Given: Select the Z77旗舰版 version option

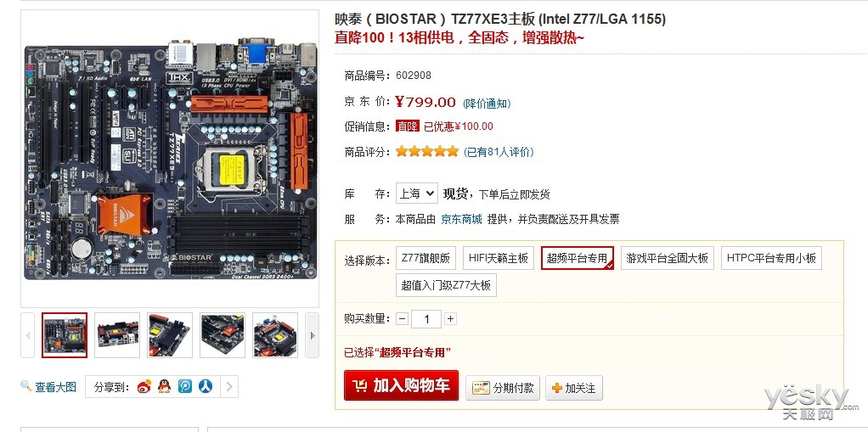Looking at the screenshot, I should 426,258.
